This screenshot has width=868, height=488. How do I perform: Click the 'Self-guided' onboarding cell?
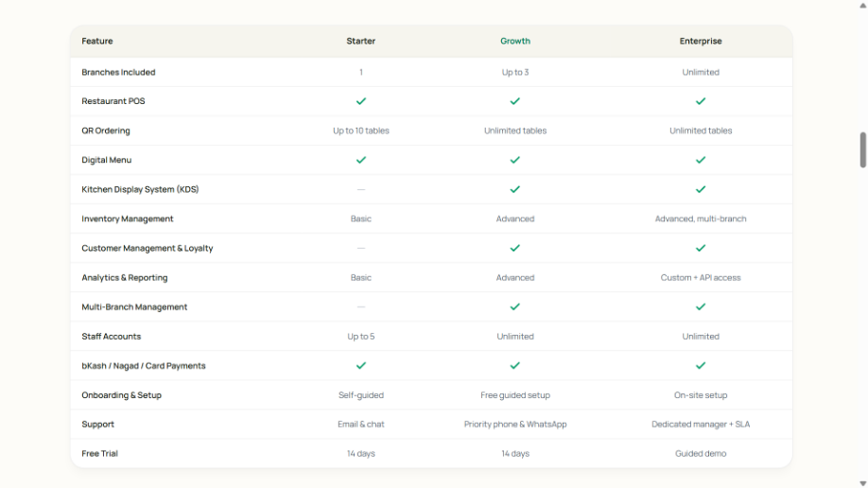(x=361, y=395)
